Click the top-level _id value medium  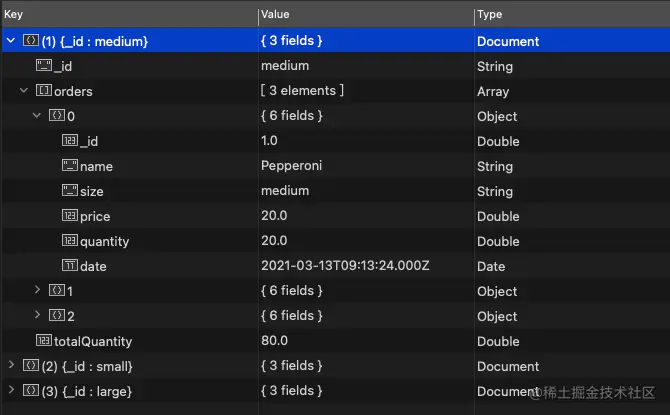tap(285, 65)
